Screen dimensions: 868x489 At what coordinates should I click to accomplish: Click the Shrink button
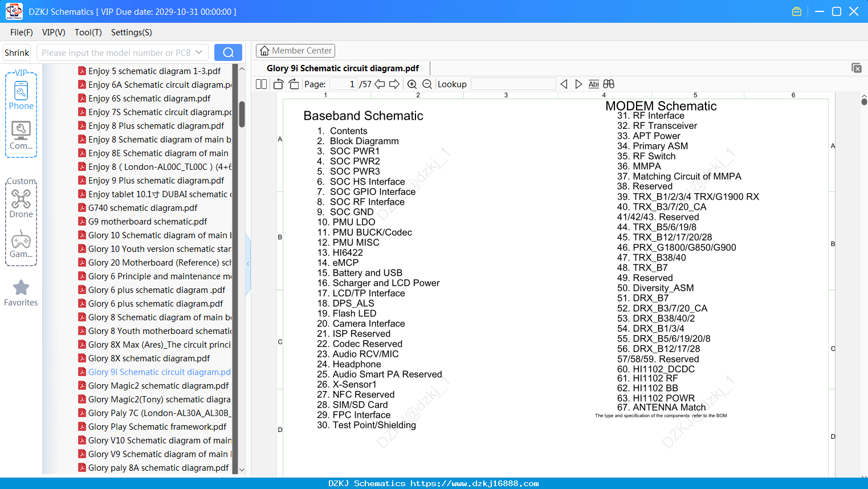[x=17, y=52]
